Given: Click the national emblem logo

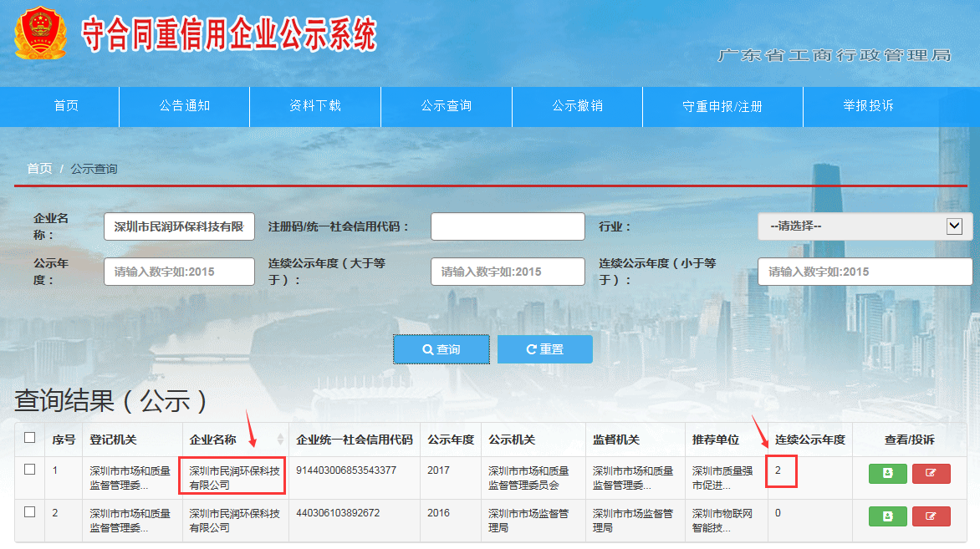Looking at the screenshot, I should 40,33.
